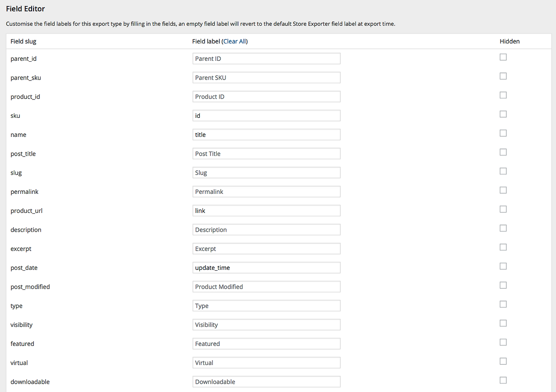Viewport: 556px width, 392px height.
Task: Select the 'permalink' slug text
Action: coord(24,192)
